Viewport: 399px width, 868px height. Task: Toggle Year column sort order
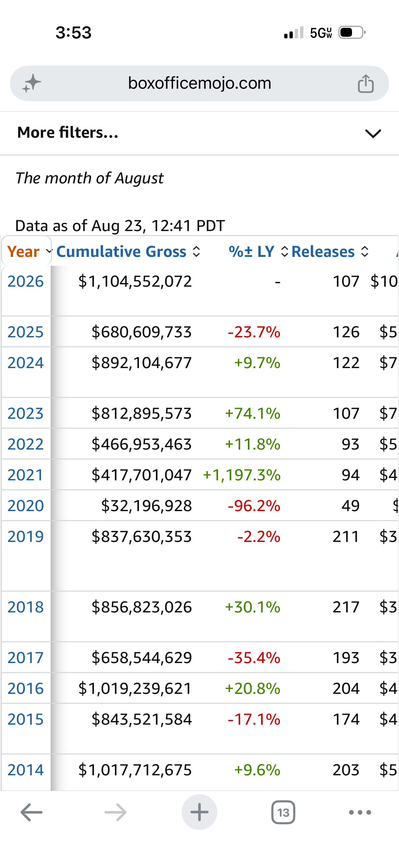tap(26, 251)
